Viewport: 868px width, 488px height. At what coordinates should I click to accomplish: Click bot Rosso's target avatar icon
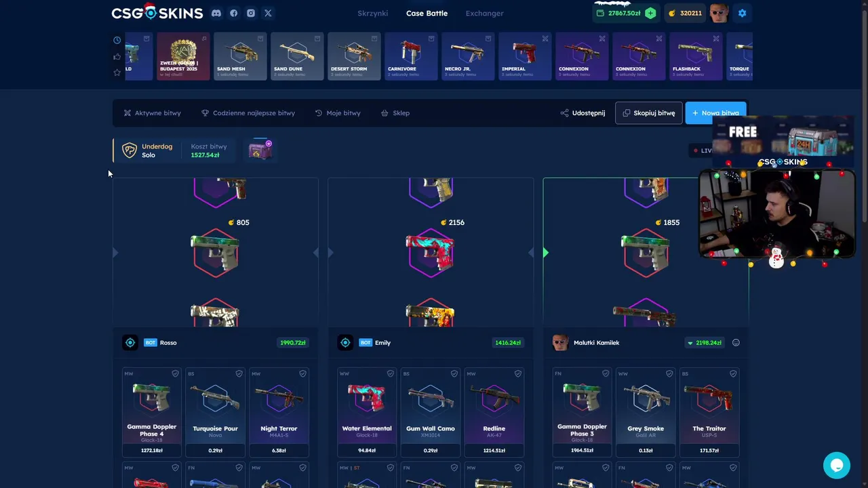pyautogui.click(x=130, y=343)
